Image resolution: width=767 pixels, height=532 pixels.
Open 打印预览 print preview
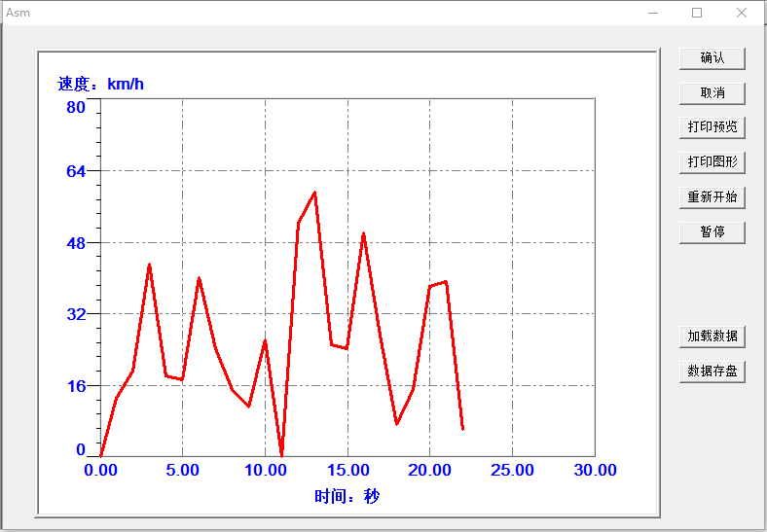[x=712, y=127]
